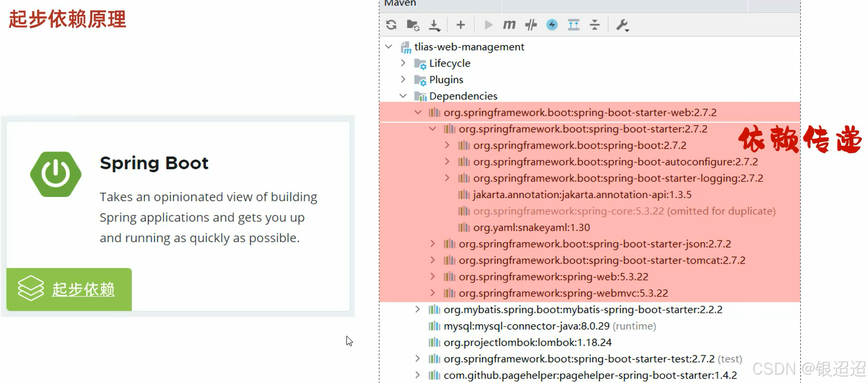Expand spring-boot-starter-logging:2.7.2 dependency
Image resolution: width=868 pixels, height=383 pixels.
point(447,178)
